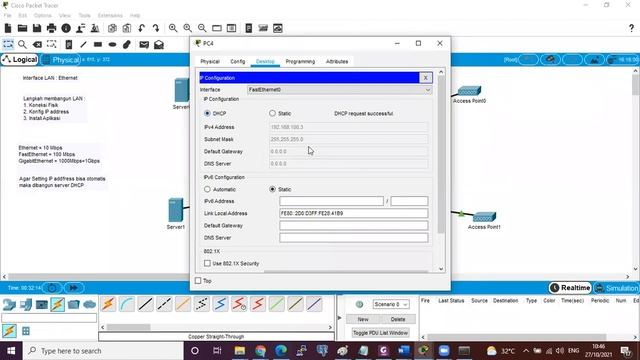
Task: Switch to Realtime mode
Action: point(570,288)
